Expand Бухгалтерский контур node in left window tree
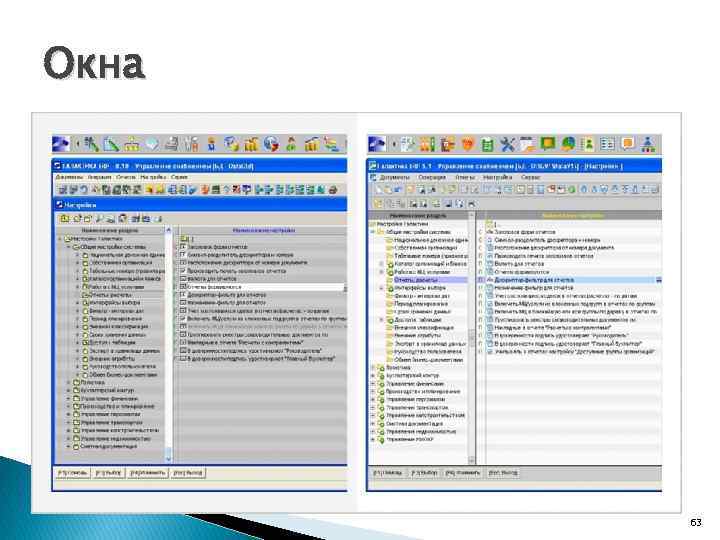This screenshot has width=720, height=540. coord(69,390)
